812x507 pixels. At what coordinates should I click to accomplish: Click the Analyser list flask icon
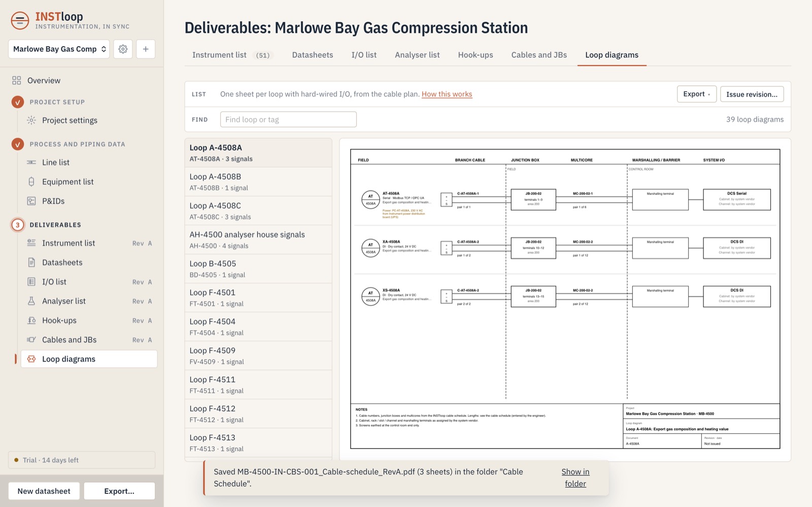tap(31, 301)
